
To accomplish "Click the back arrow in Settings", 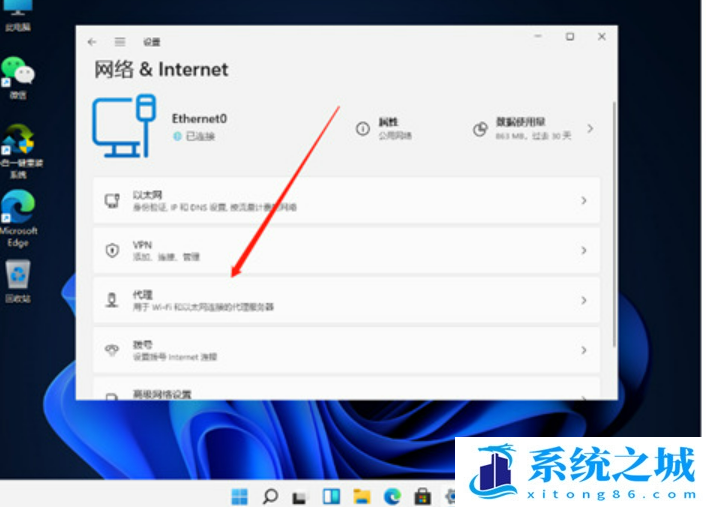I will 93,42.
